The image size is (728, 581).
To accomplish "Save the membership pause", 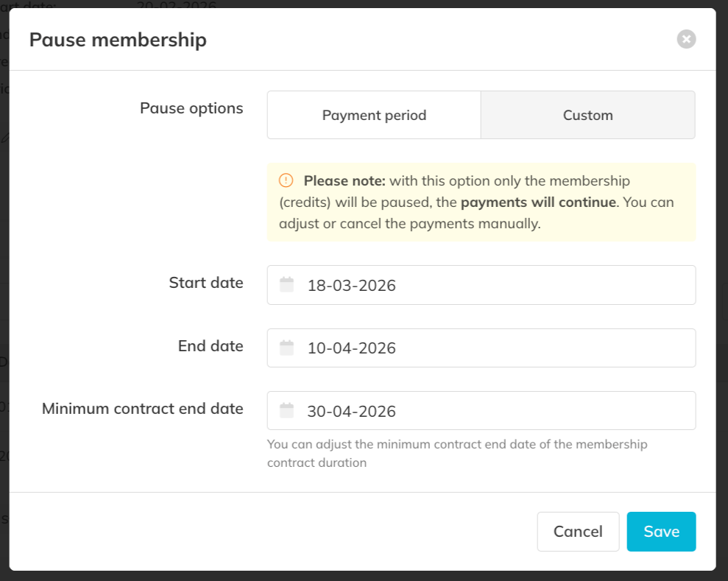I will pyautogui.click(x=660, y=531).
